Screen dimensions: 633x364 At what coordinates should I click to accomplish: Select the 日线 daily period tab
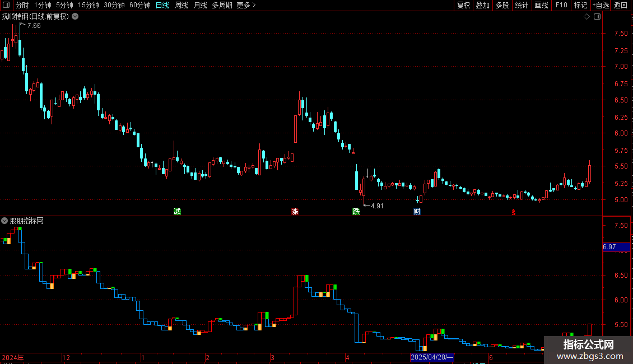[x=162, y=5]
